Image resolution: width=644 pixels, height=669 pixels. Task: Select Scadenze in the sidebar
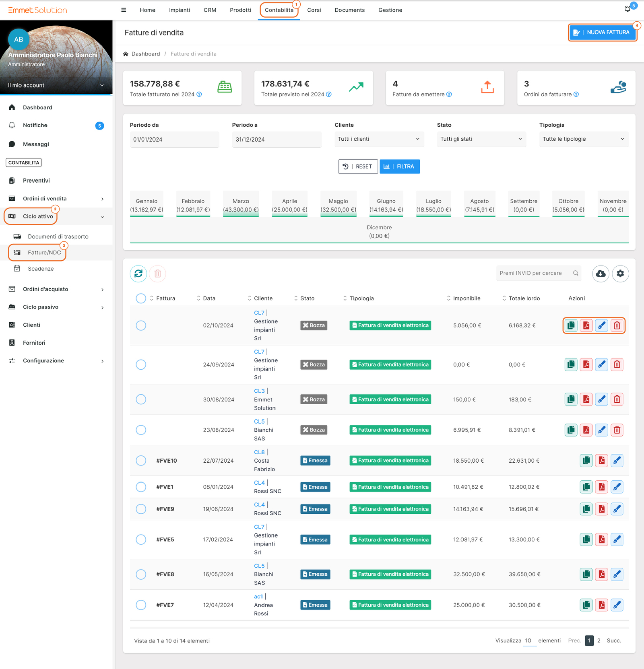41,269
